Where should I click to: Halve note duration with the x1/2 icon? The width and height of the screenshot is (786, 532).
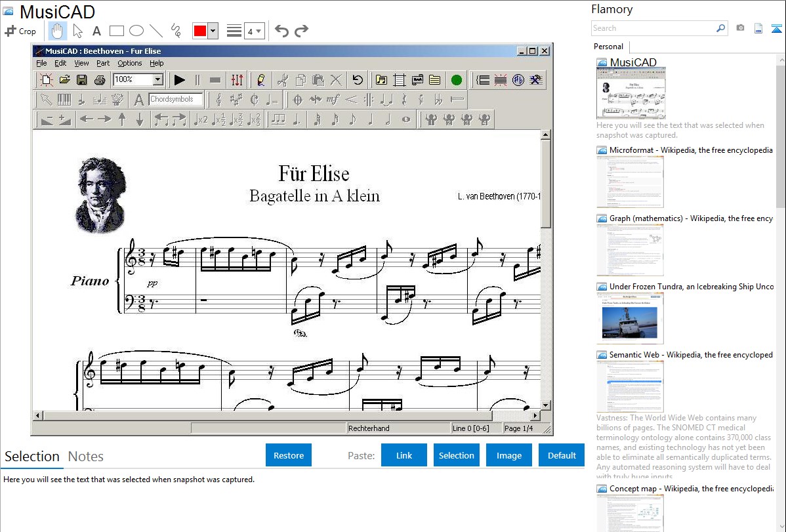tap(218, 119)
